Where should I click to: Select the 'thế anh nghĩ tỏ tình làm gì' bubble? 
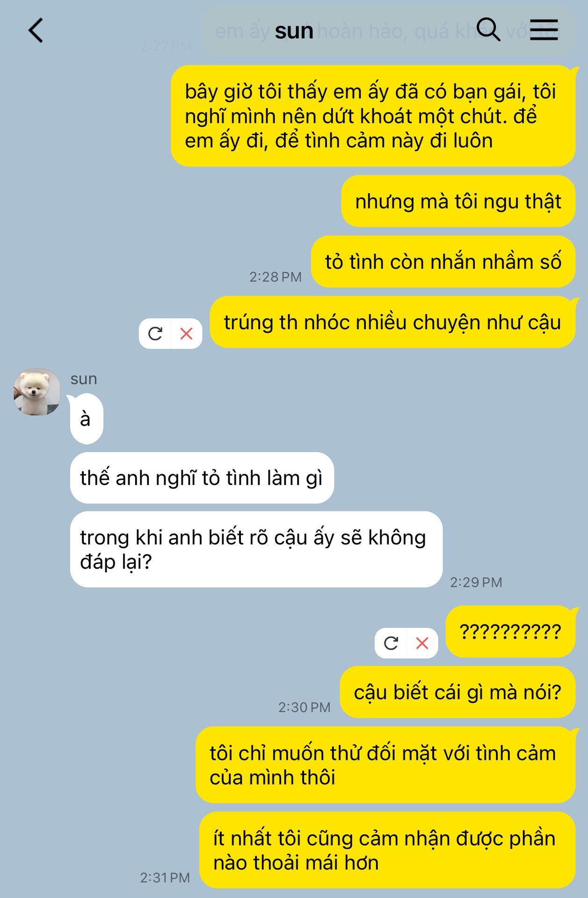(202, 478)
